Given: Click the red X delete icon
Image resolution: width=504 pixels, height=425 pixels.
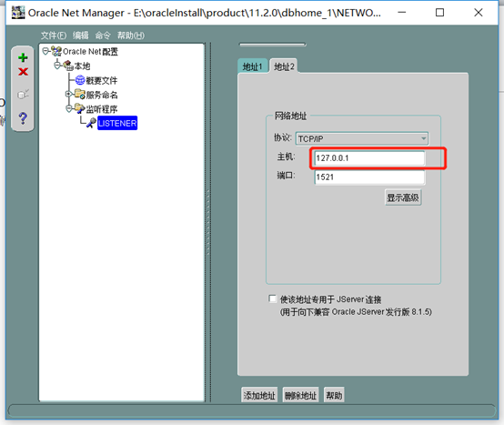Looking at the screenshot, I should coord(23,71).
